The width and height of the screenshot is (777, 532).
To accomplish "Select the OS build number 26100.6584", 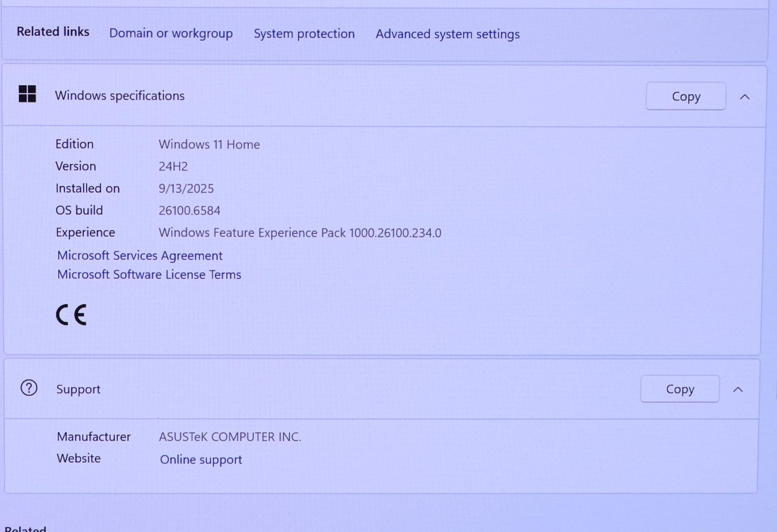I will point(189,211).
